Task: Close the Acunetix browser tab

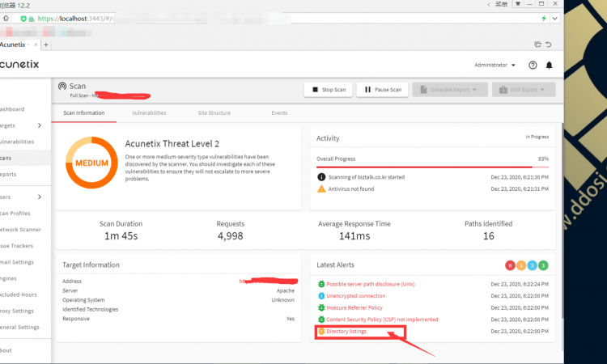Action: 36,44
